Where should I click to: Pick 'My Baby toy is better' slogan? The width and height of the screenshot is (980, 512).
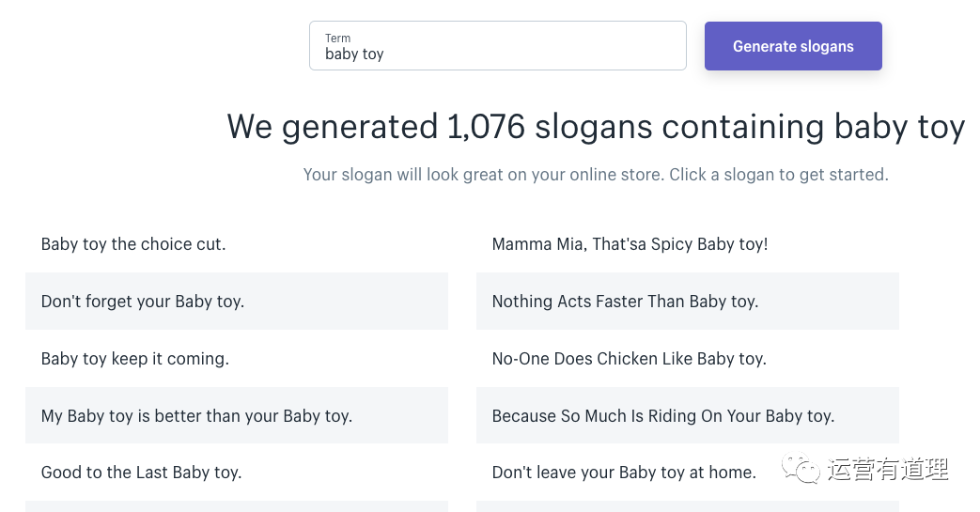(237, 416)
